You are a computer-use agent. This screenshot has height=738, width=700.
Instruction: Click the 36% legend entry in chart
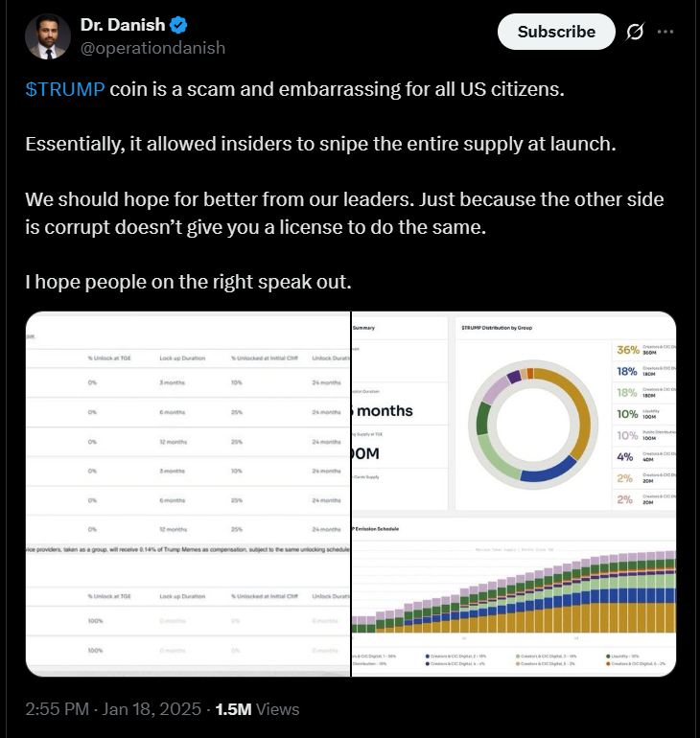pos(643,351)
